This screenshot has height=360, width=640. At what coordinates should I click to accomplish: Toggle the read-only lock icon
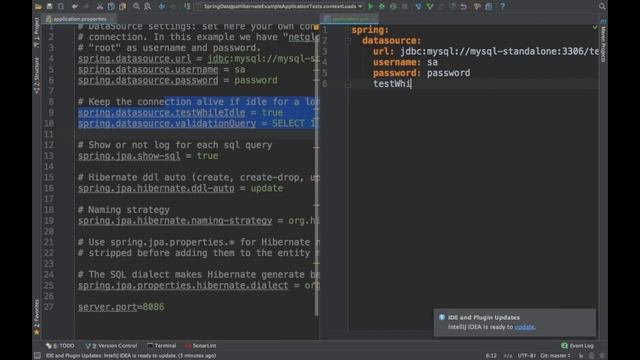tap(580, 356)
